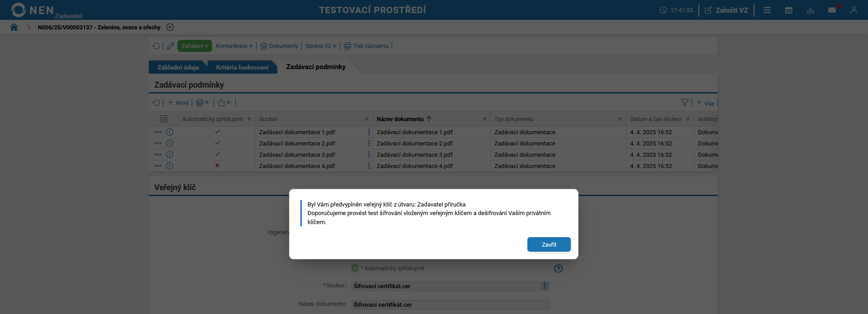Open the Název dokumentu column filter arrow
Screen dimensions: 868x314
pos(484,119)
